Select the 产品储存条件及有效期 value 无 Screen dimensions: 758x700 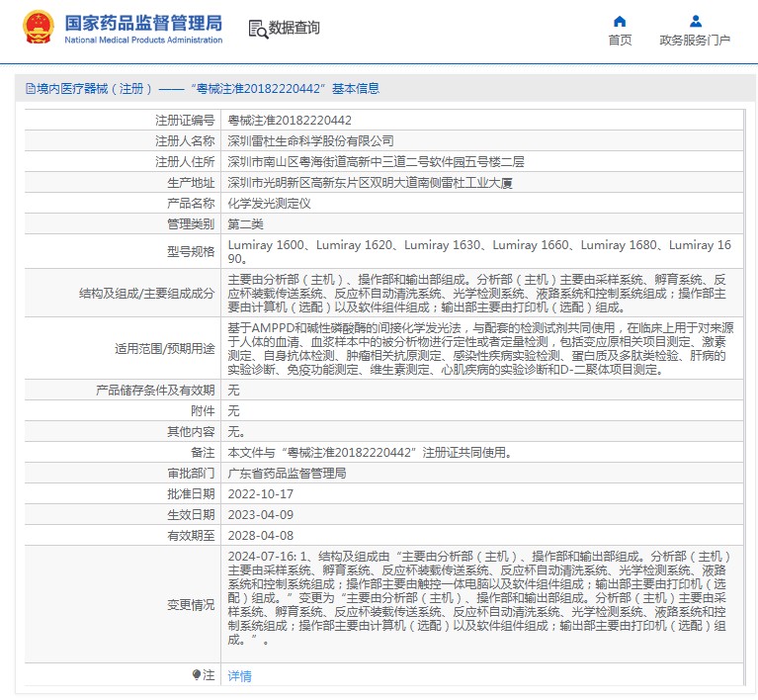pos(233,391)
